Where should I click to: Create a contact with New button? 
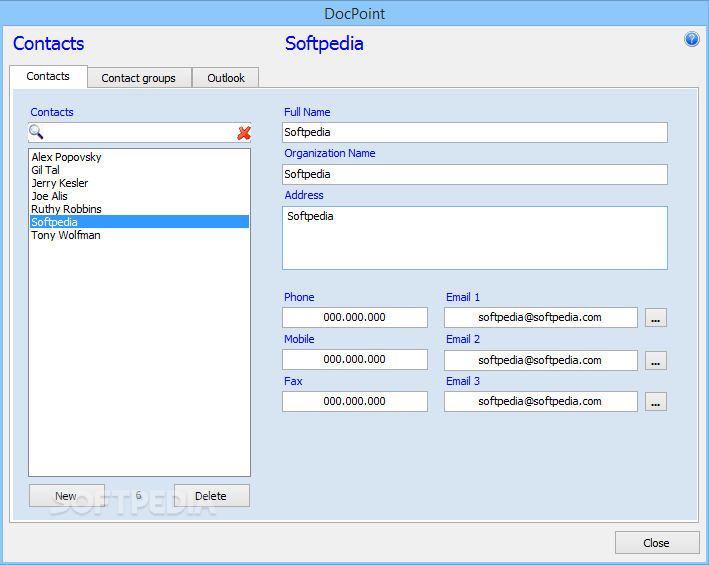(66, 496)
